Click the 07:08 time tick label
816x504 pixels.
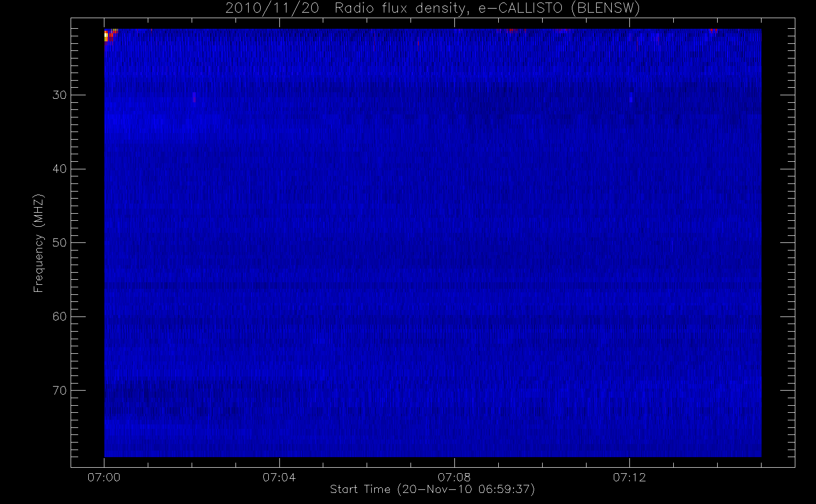454,477
